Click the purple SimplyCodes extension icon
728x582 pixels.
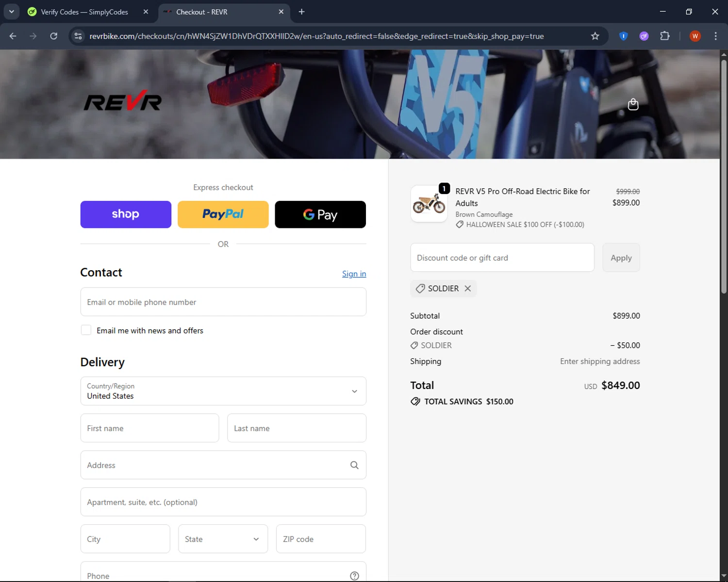pos(644,36)
